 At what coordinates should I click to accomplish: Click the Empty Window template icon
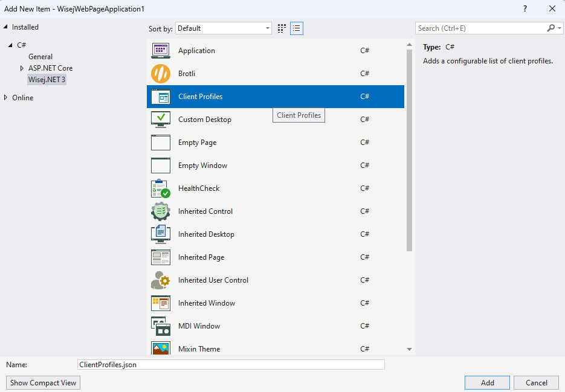(161, 165)
